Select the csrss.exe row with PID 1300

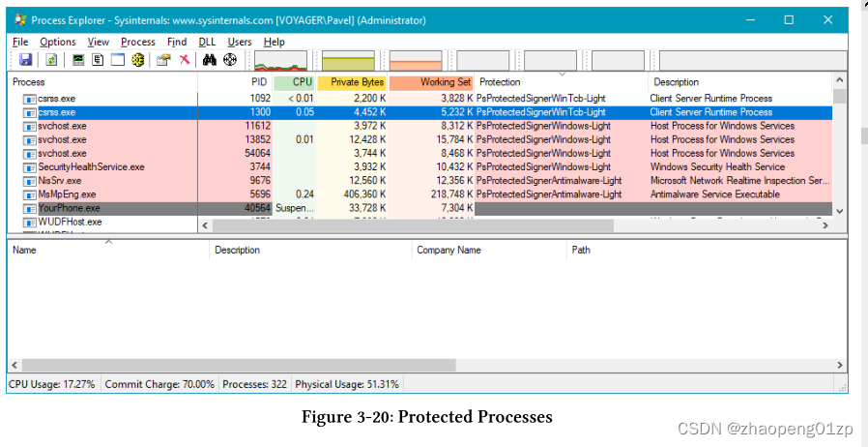(420, 112)
